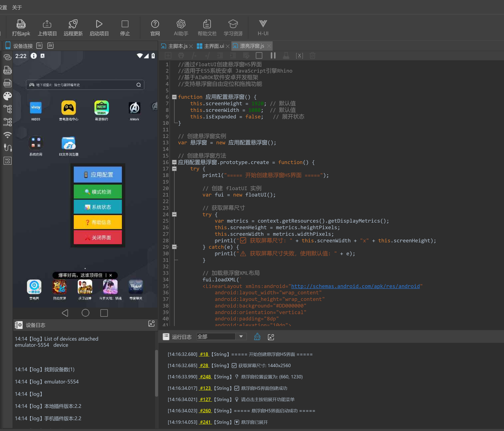Click the 打包apk package icon
Image resolution: width=504 pixels, height=431 pixels.
point(21,24)
